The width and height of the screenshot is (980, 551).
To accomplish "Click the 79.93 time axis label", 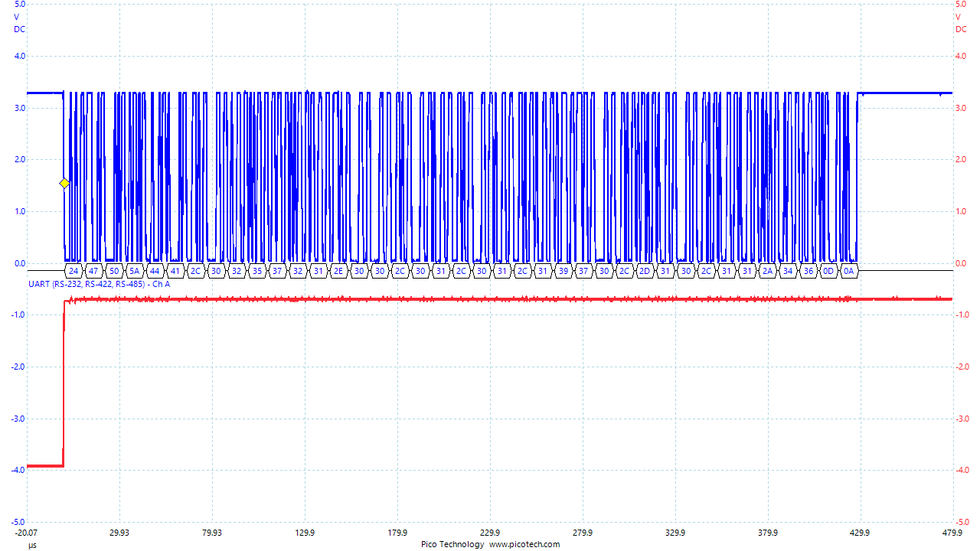I will click(212, 533).
